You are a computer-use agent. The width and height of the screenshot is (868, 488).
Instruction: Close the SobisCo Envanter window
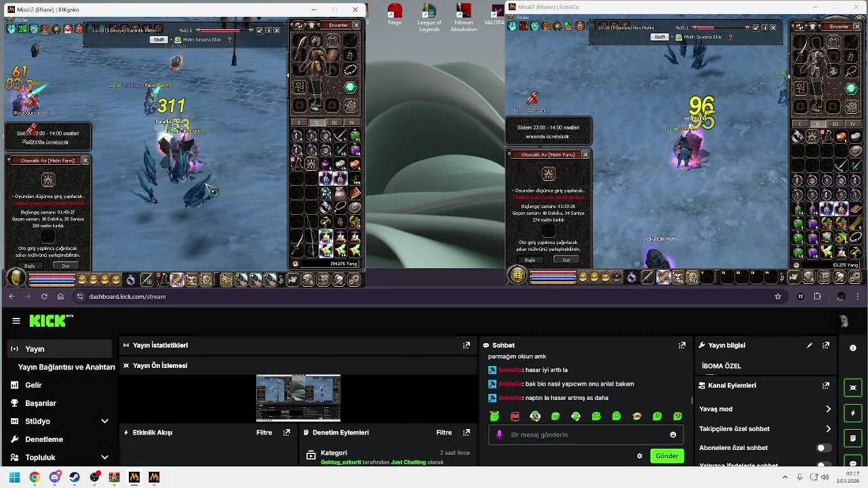(857, 26)
